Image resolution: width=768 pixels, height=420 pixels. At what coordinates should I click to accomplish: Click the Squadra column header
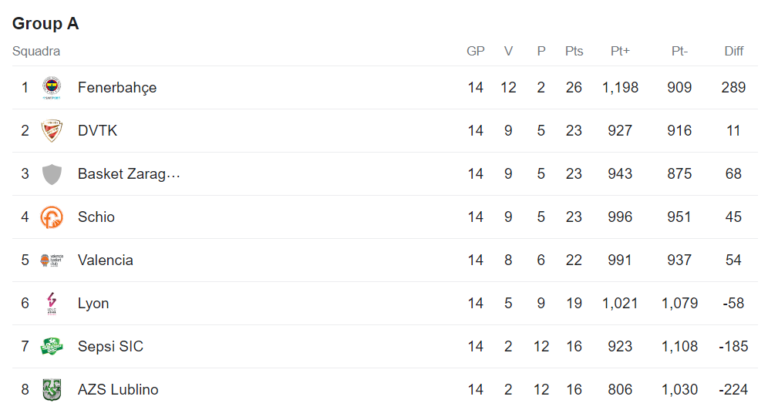[36, 51]
